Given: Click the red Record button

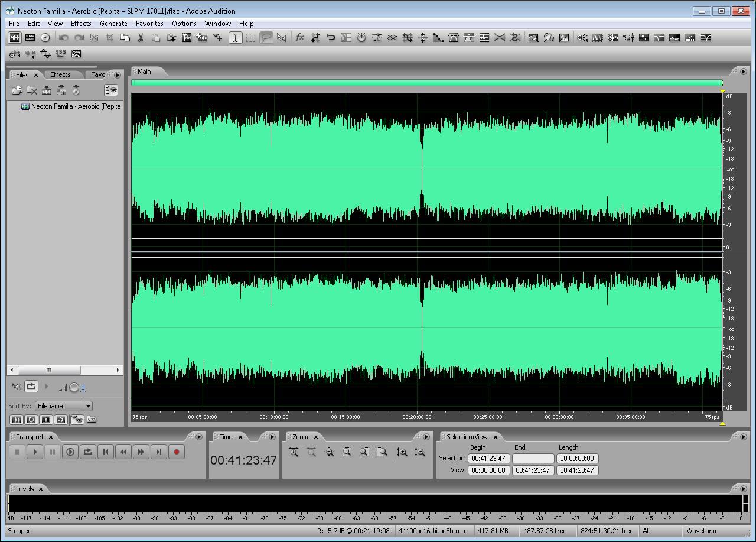Looking at the screenshot, I should coord(176,452).
